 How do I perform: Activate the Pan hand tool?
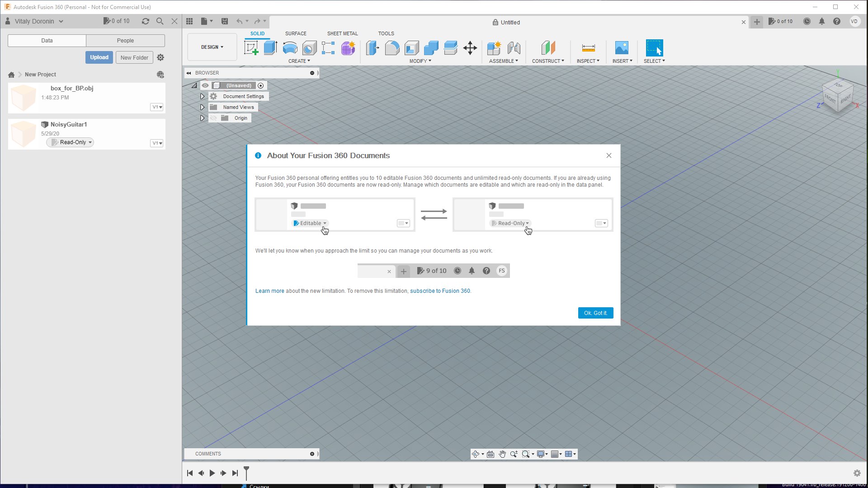[x=502, y=454]
